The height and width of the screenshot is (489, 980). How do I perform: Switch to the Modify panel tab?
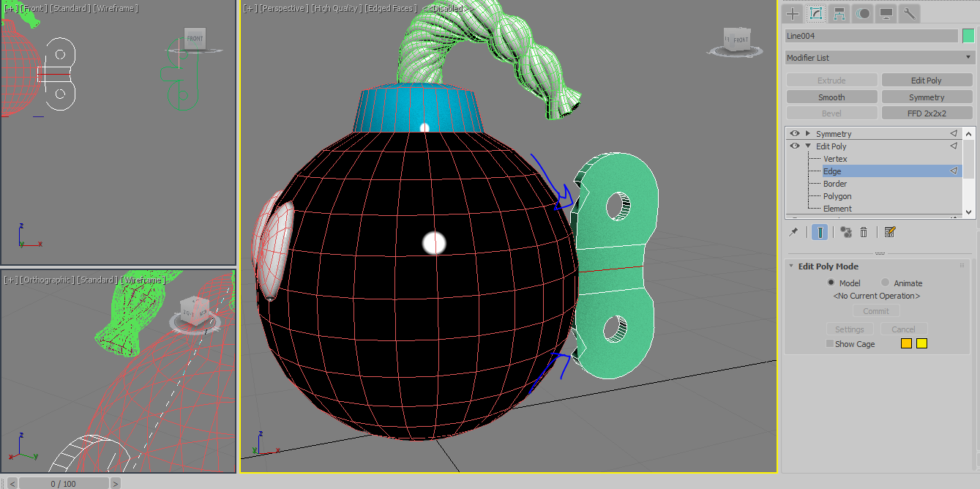tap(816, 13)
